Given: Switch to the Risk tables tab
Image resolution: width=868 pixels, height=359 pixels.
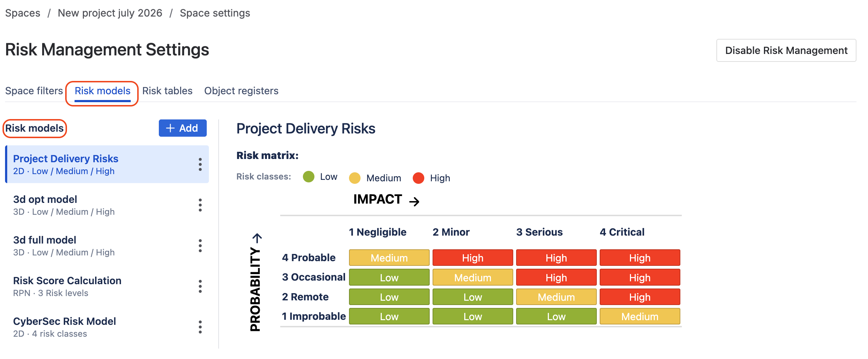Looking at the screenshot, I should 167,91.
